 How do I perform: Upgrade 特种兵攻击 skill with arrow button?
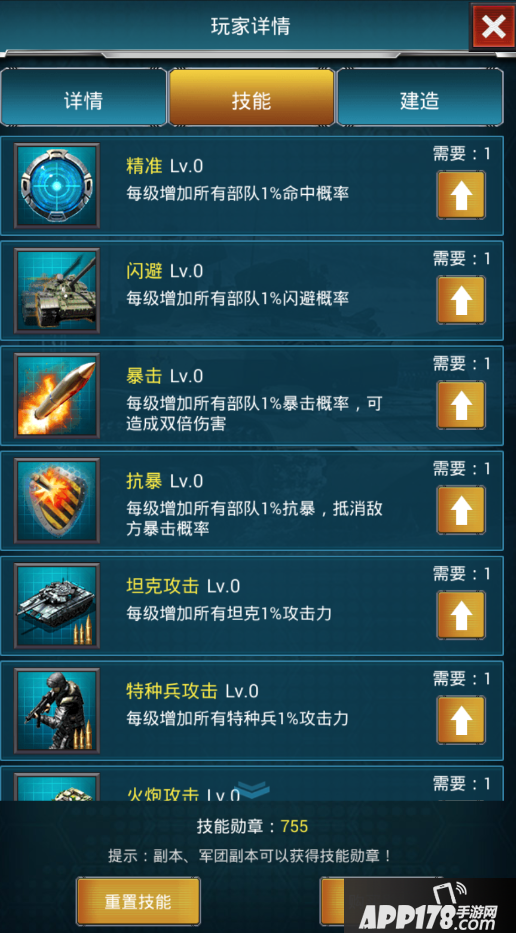[x=461, y=720]
